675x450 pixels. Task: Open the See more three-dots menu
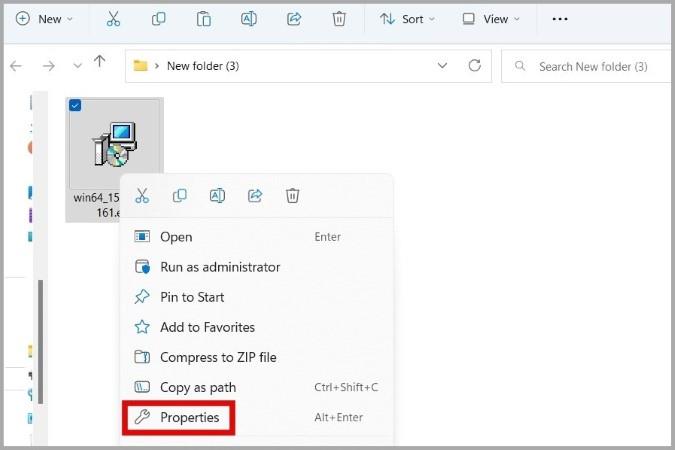pos(560,19)
